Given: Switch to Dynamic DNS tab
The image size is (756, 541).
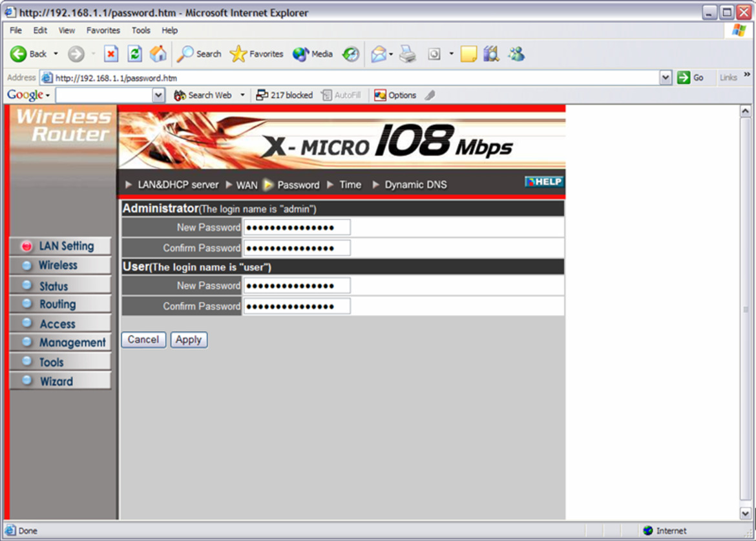Looking at the screenshot, I should click(x=415, y=185).
